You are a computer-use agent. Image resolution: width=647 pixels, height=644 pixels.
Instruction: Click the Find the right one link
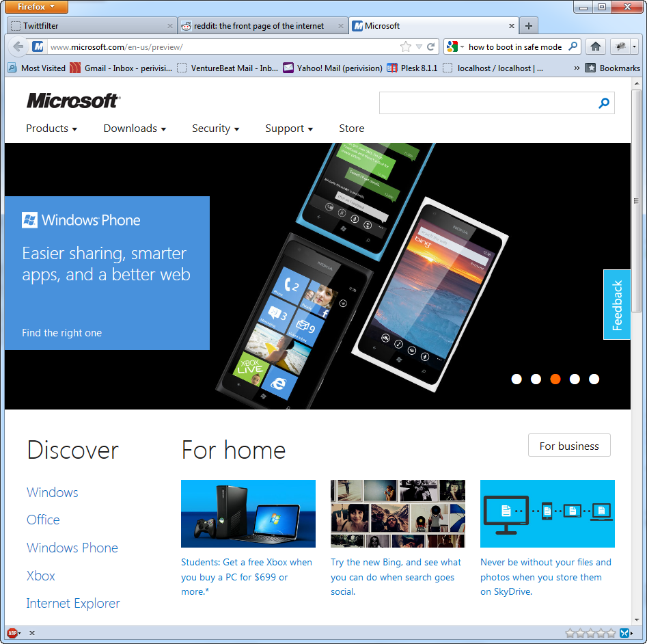click(62, 333)
